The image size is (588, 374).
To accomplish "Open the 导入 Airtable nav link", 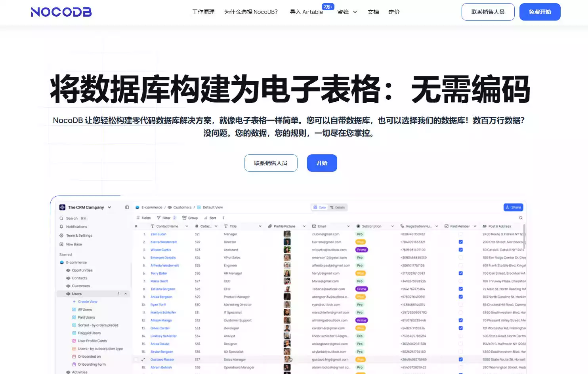I will click(306, 12).
